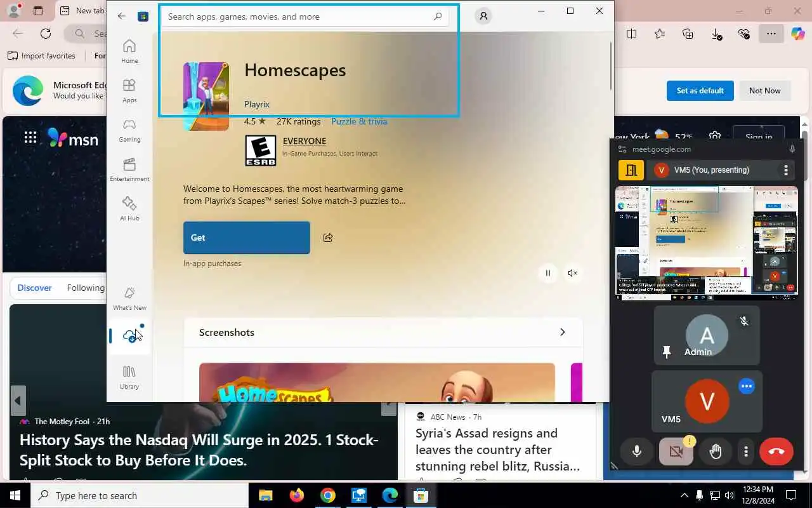Share the Homescapes app page
812x508 pixels.
pos(328,237)
